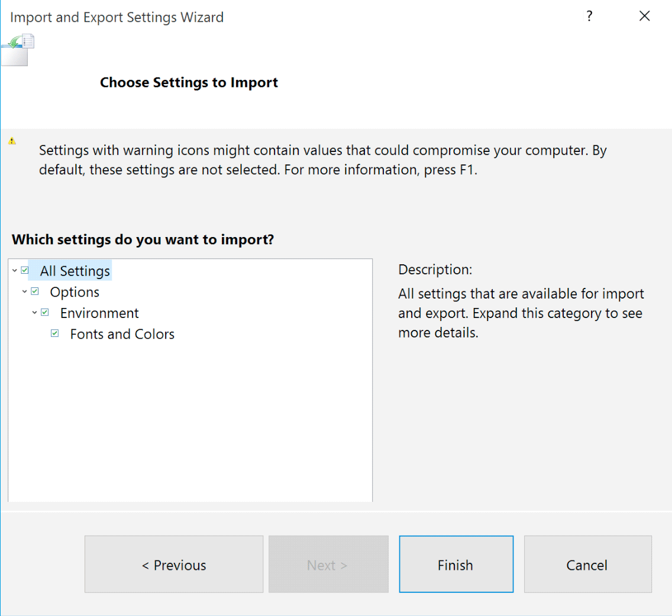
Task: Highlight the Environment tree item
Action: [x=99, y=313]
